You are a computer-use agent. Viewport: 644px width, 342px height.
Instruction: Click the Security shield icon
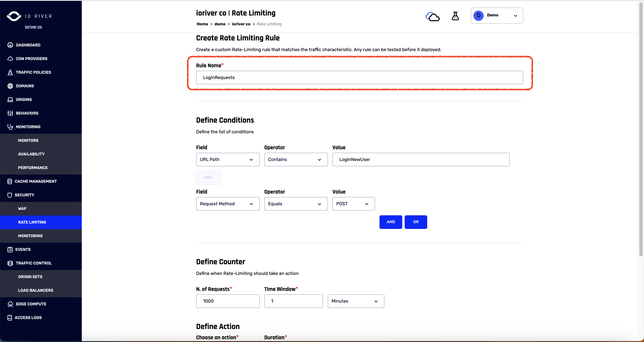click(x=10, y=195)
